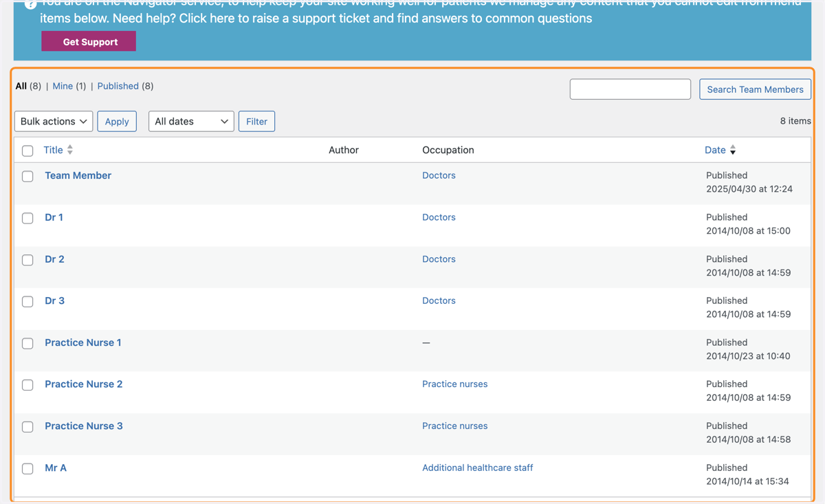Click date 2014/10/08 at 14:58
Image resolution: width=825 pixels, height=504 pixels.
pos(748,439)
